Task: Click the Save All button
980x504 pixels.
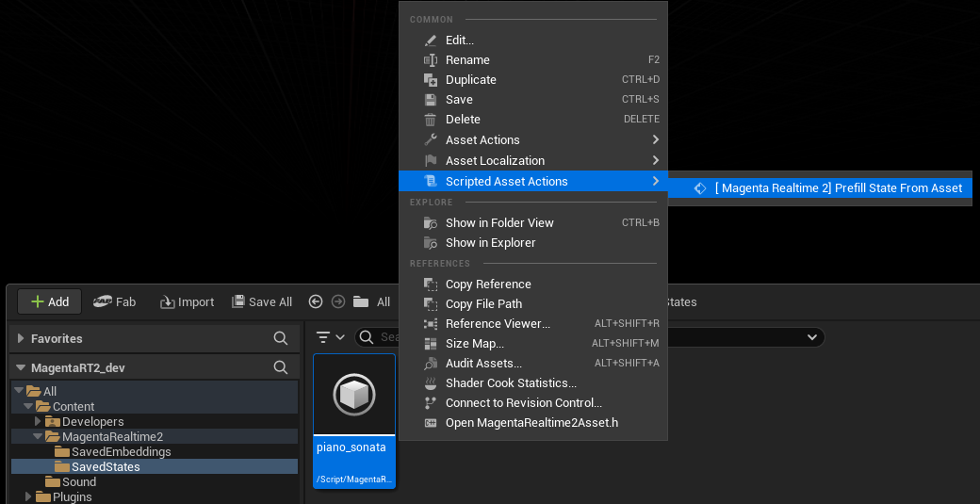Action: 262,302
